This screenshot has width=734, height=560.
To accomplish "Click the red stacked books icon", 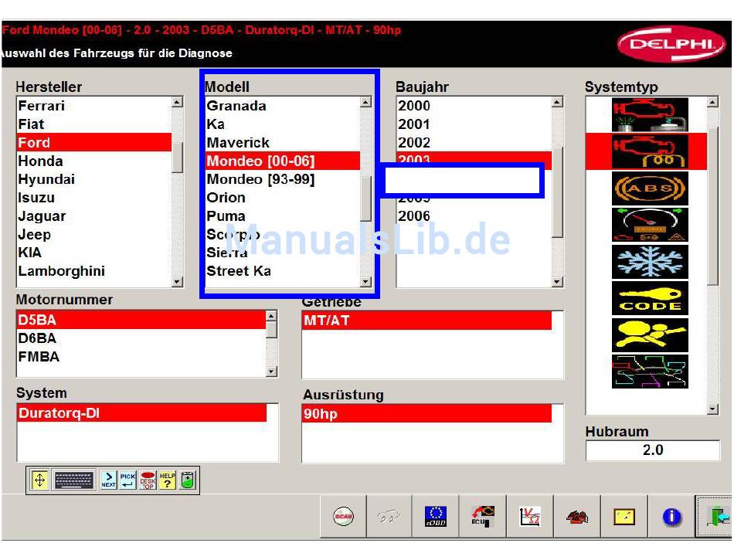I will pos(577,517).
